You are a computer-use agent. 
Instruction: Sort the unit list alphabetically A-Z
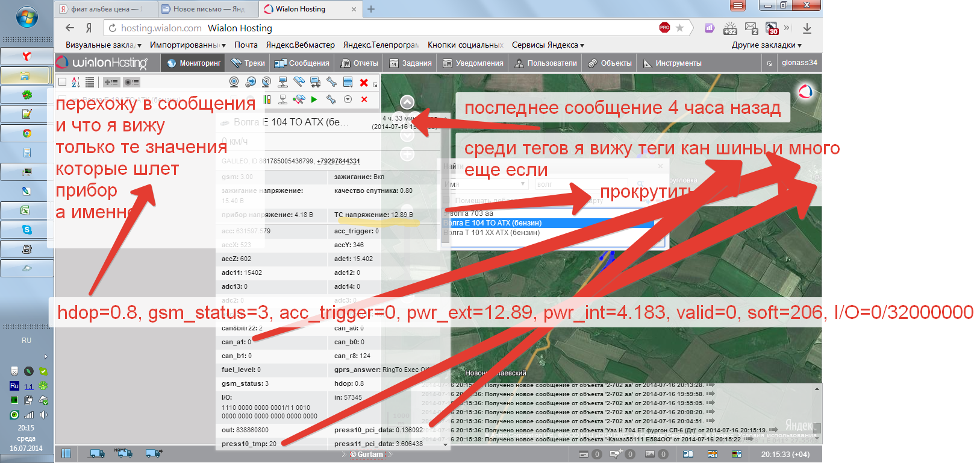click(76, 82)
